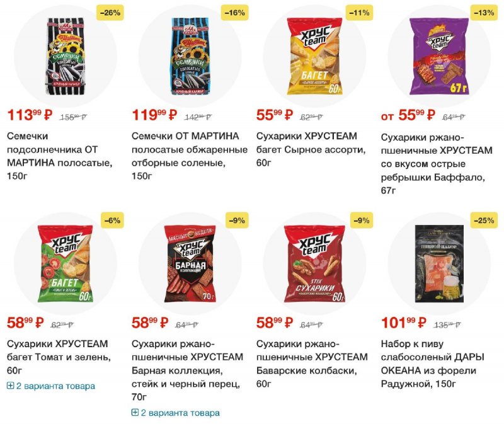This screenshot has width=504, height=424.
Task: Open Семечки полосатые обжаренные отборные соленые title
Action: (190, 156)
